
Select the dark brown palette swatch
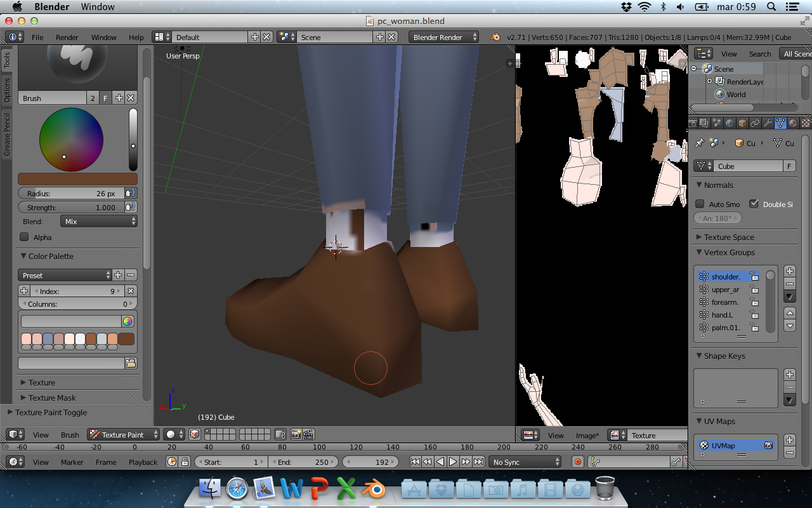coord(126,339)
